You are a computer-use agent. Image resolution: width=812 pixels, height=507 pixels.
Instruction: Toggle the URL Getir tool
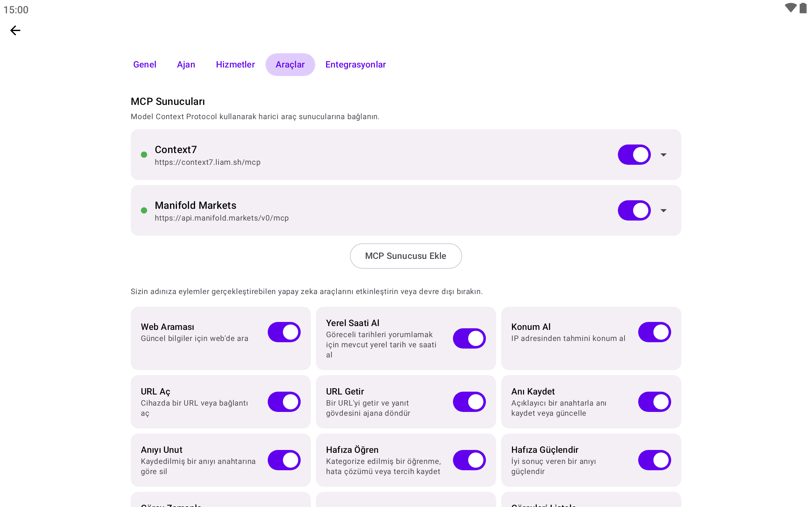pyautogui.click(x=469, y=402)
